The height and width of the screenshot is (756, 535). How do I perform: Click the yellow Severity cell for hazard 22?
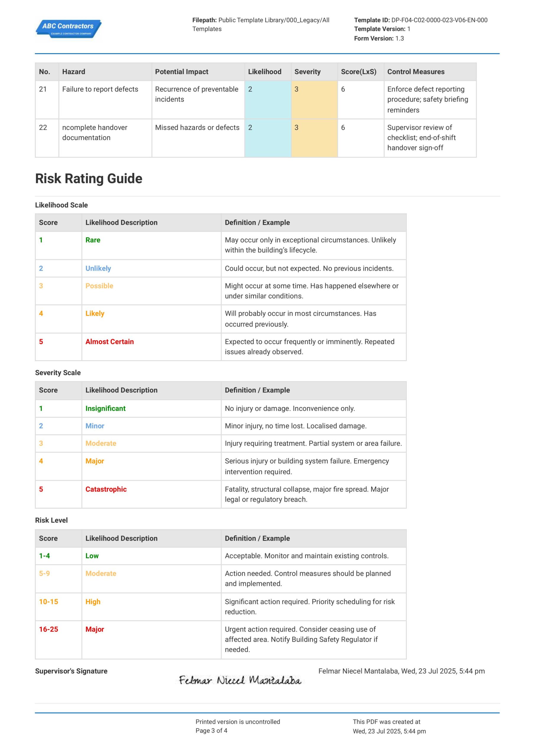(x=314, y=138)
